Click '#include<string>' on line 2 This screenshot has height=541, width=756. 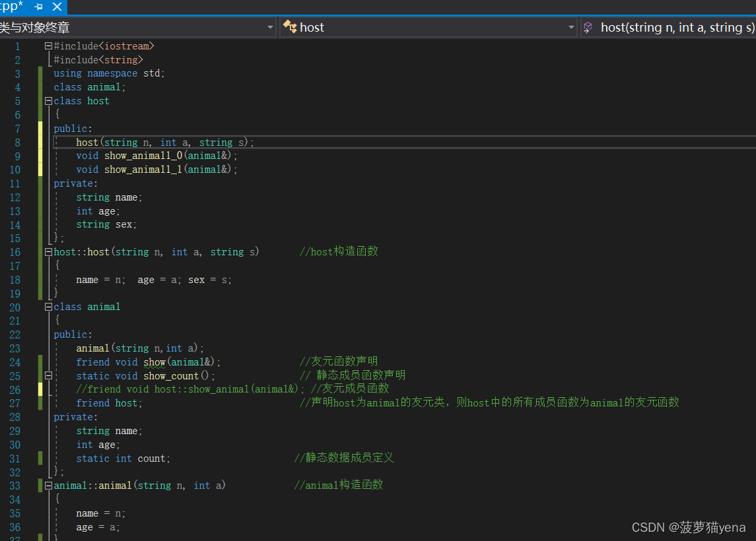pyautogui.click(x=98, y=60)
